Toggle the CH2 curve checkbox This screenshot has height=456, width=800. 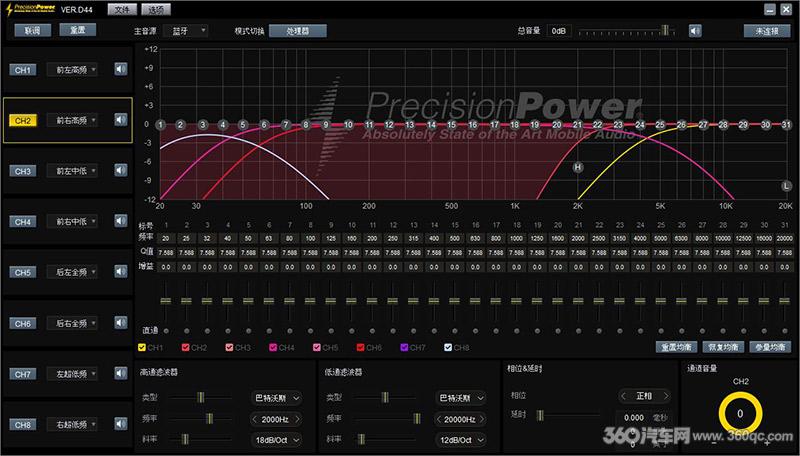pos(185,347)
